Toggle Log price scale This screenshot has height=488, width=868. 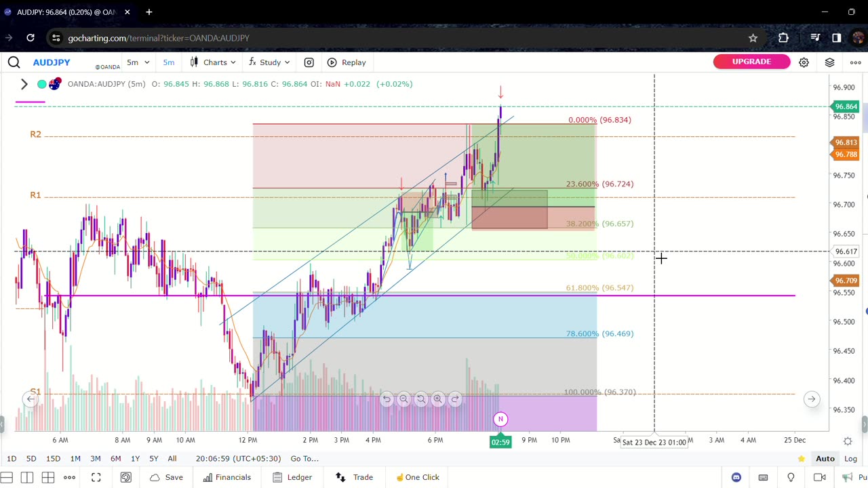(x=850, y=459)
